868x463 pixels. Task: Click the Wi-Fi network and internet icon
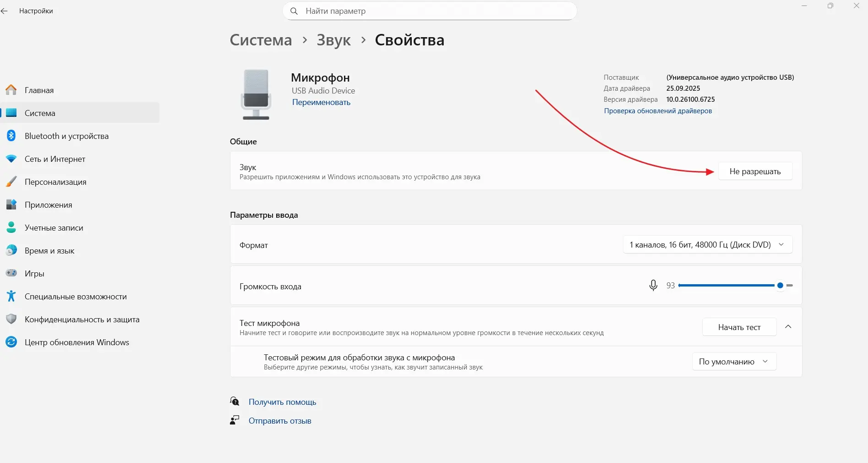coord(11,159)
